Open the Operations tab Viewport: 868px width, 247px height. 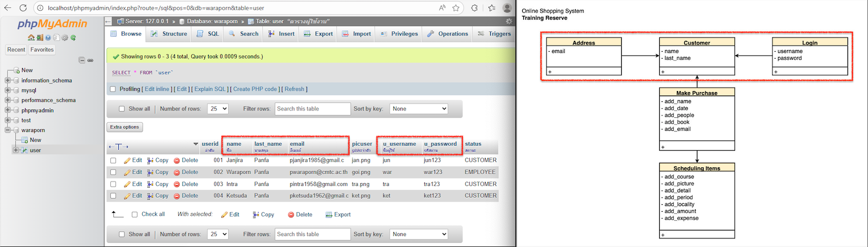447,34
